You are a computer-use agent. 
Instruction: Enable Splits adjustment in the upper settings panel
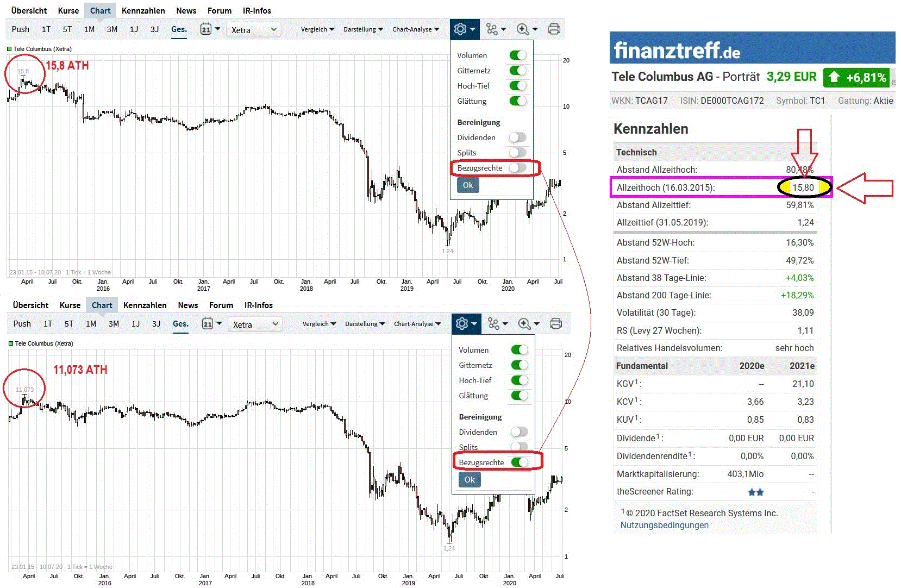(518, 153)
